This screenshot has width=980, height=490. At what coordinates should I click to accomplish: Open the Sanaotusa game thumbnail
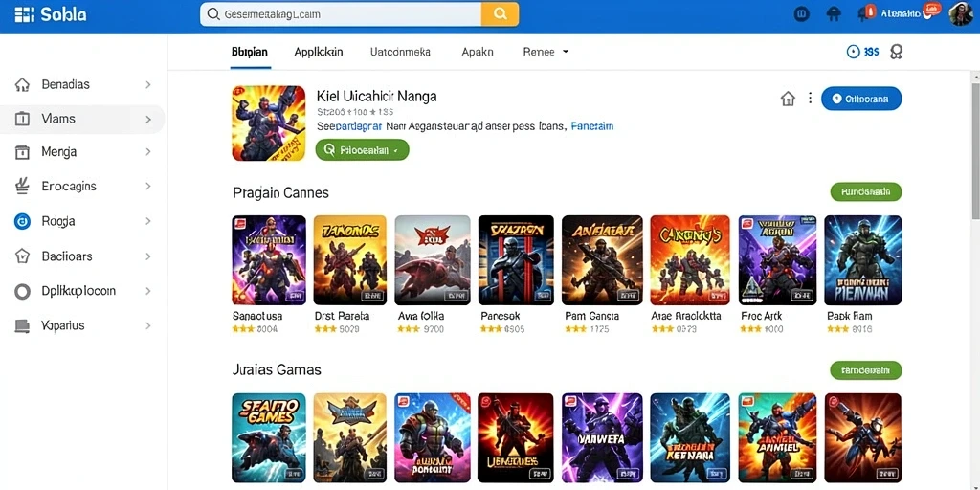click(269, 260)
